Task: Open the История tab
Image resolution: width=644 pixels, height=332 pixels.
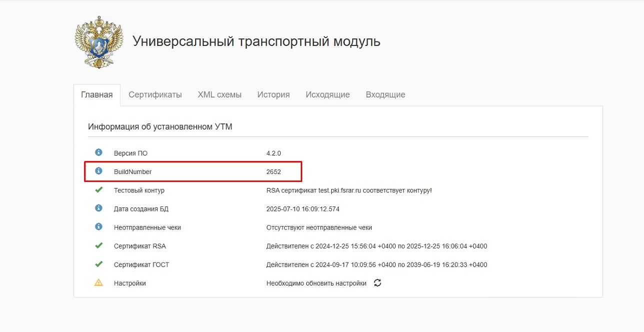Action: pos(274,94)
